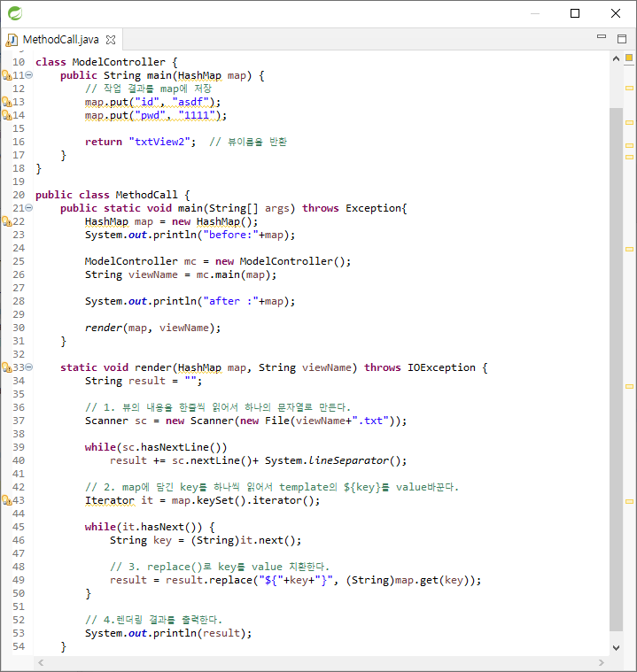Click the warning marker on line 13
The image size is (637, 672).
point(7,102)
